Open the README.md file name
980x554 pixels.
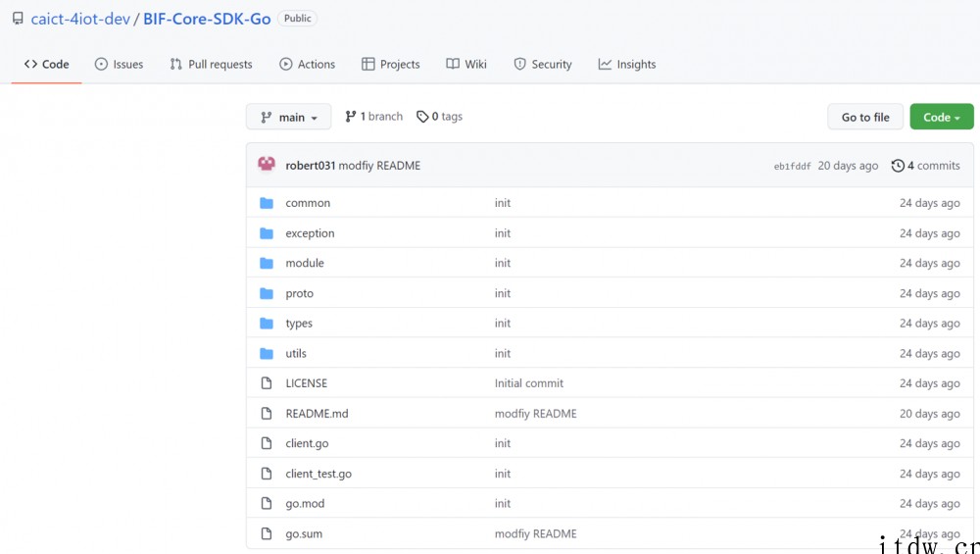317,414
